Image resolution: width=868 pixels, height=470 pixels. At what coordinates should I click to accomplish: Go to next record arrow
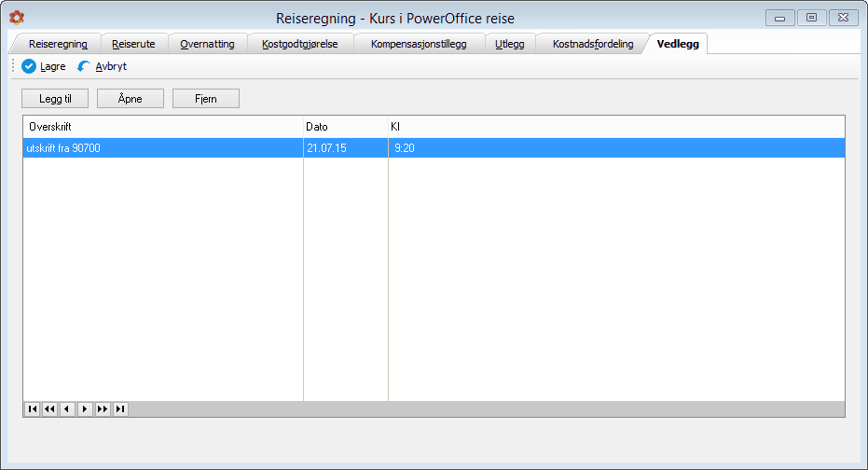click(x=85, y=409)
